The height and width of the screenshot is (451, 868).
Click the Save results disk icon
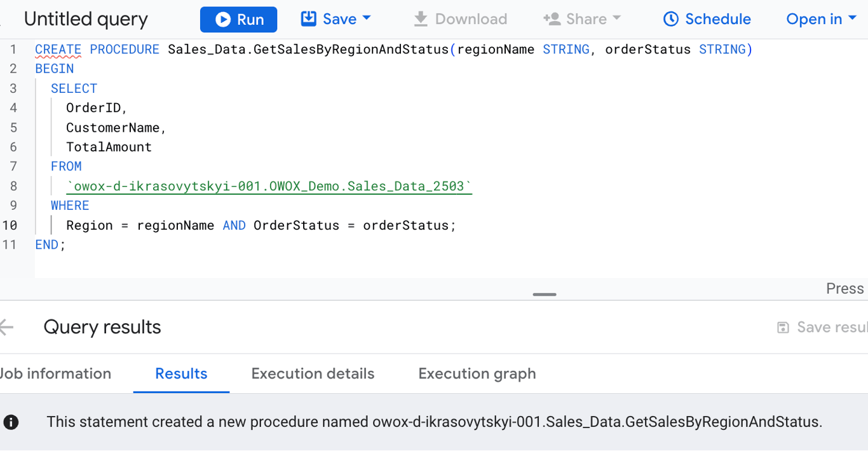[x=783, y=327]
